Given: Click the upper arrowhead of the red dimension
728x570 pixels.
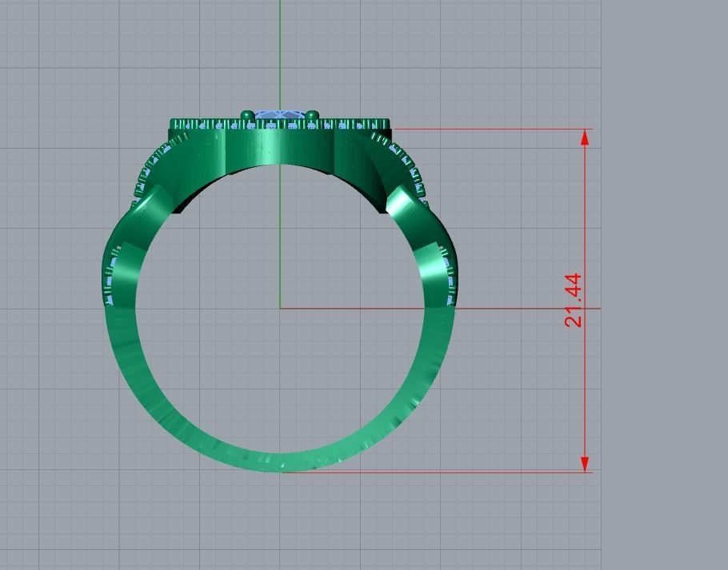Looking at the screenshot, I should (585, 138).
